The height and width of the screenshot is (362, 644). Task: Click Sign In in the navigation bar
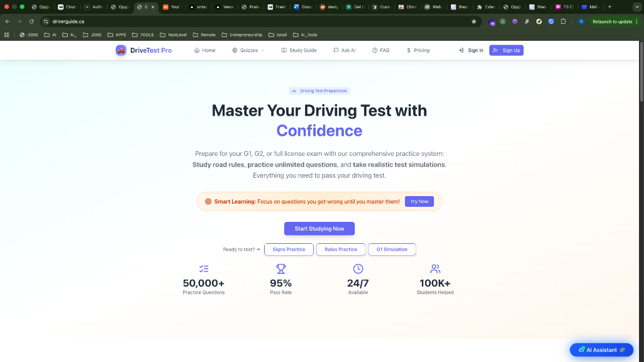coord(470,50)
